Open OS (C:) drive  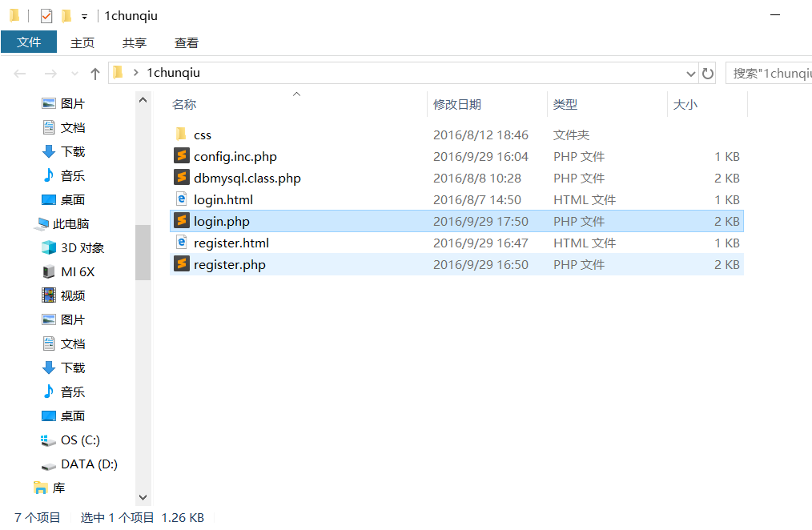click(x=70, y=440)
